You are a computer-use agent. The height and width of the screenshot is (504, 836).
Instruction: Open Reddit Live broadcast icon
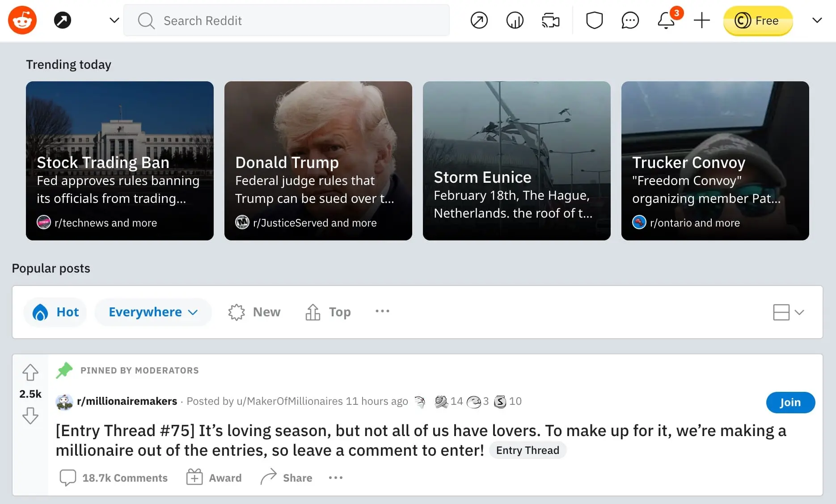click(551, 20)
